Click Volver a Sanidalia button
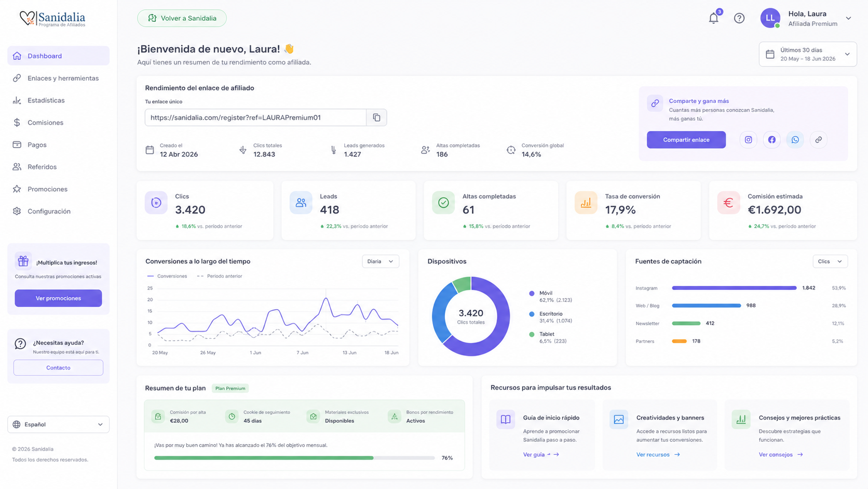This screenshot has height=489, width=868. [182, 18]
